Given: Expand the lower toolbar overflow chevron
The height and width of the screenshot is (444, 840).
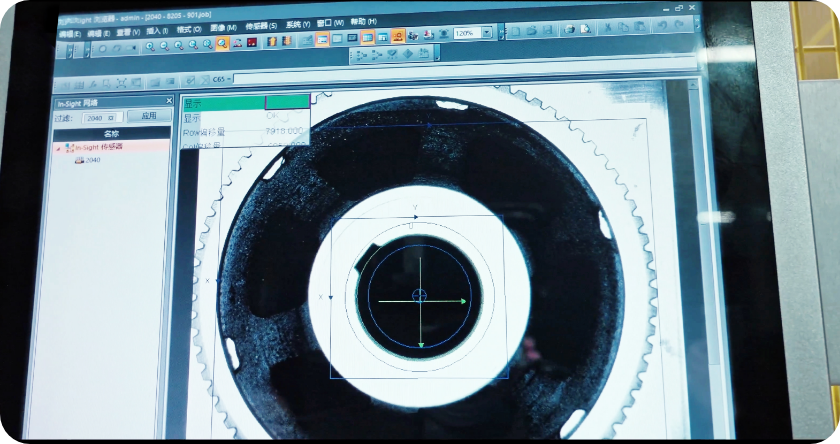Looking at the screenshot, I should point(437,53).
